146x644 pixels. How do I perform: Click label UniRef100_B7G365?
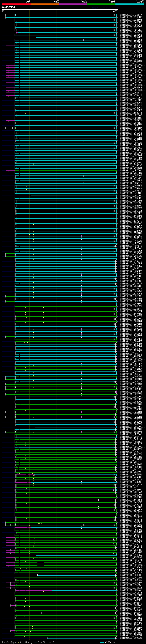131,251
